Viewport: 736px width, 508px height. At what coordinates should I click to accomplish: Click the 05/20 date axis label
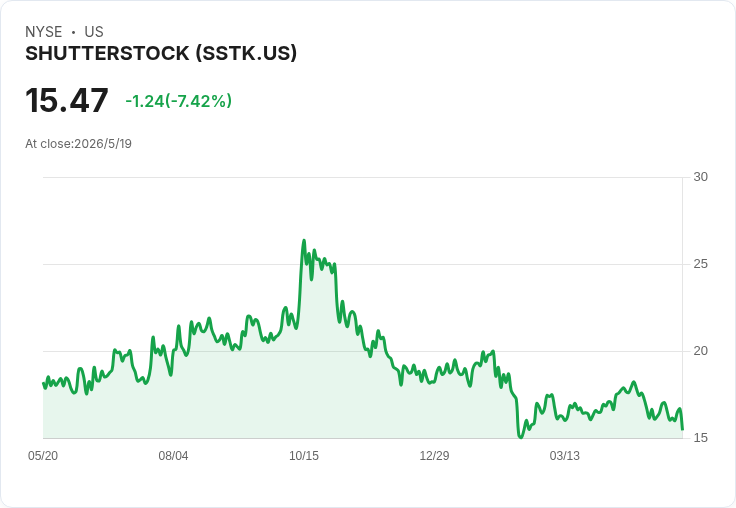(x=43, y=455)
